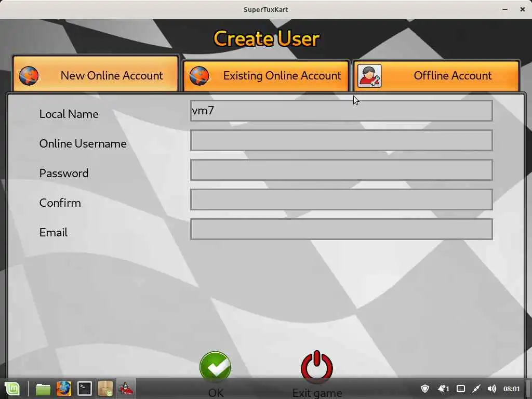The width and height of the screenshot is (532, 399).
Task: Open the volume control in the tray
Action: pos(491,389)
